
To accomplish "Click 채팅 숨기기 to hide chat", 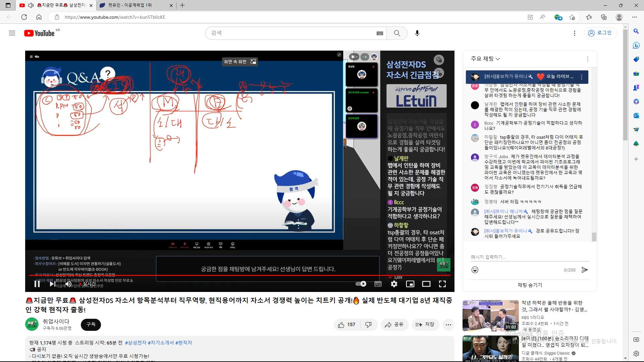I will click(x=530, y=285).
